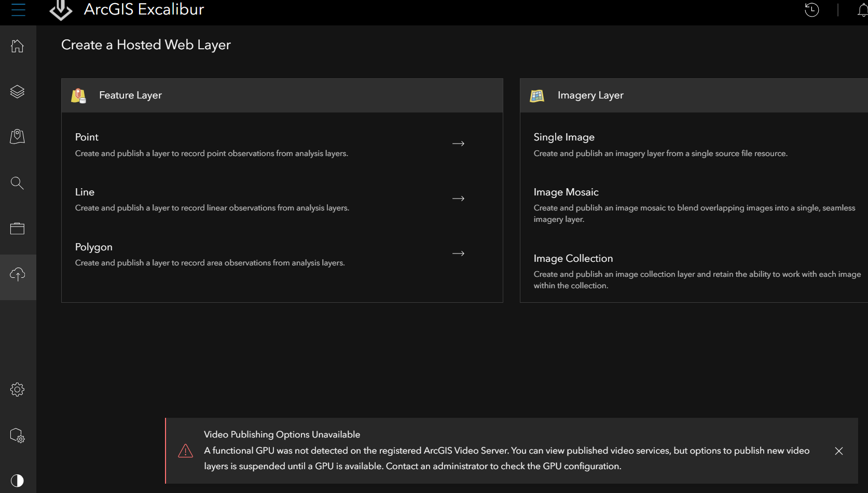Open the hamburger navigation menu
The width and height of the screenshot is (868, 493).
(x=18, y=10)
